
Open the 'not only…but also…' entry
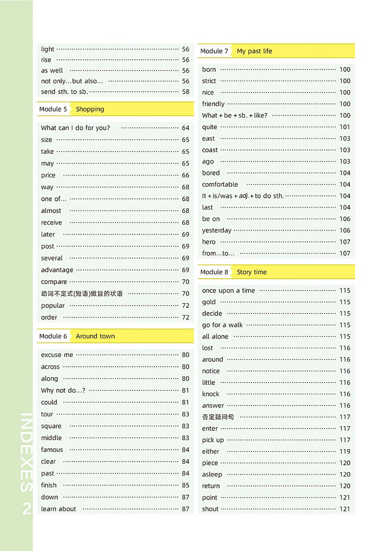pyautogui.click(x=72, y=81)
